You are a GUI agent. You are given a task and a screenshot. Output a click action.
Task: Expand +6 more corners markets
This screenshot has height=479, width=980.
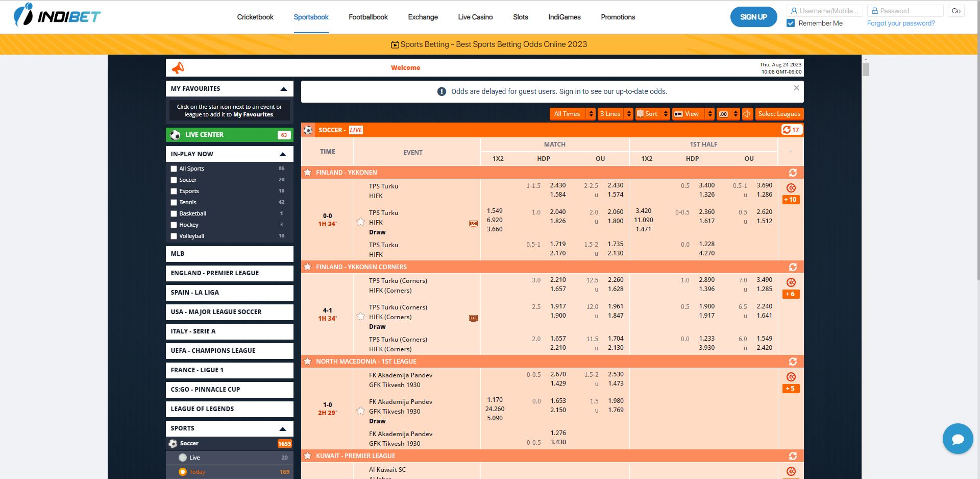[x=791, y=294]
